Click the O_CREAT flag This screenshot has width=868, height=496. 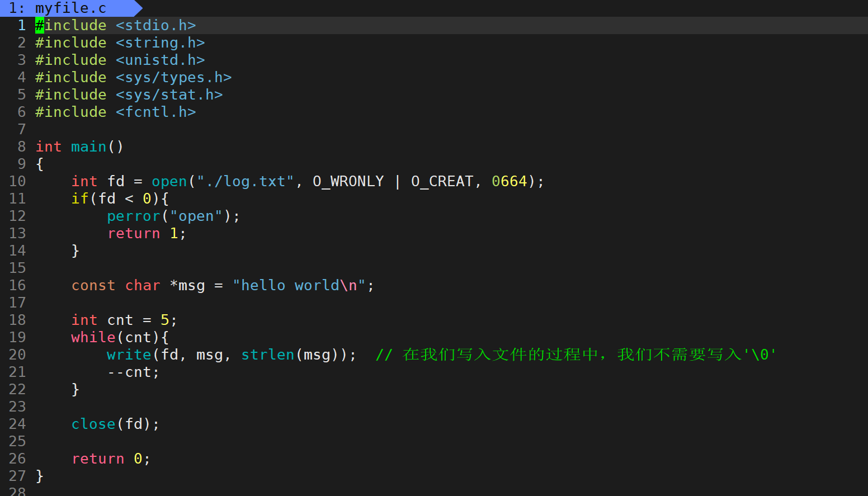tap(442, 181)
